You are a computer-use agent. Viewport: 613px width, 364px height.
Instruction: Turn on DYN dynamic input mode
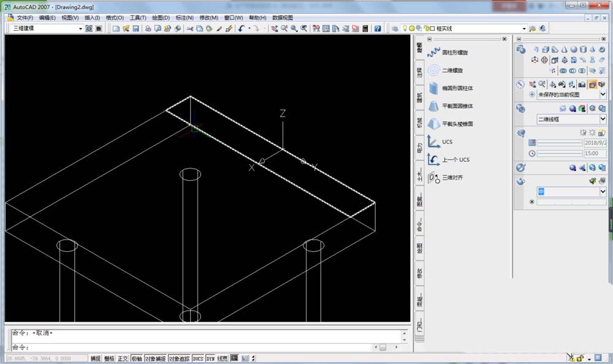[210, 358]
